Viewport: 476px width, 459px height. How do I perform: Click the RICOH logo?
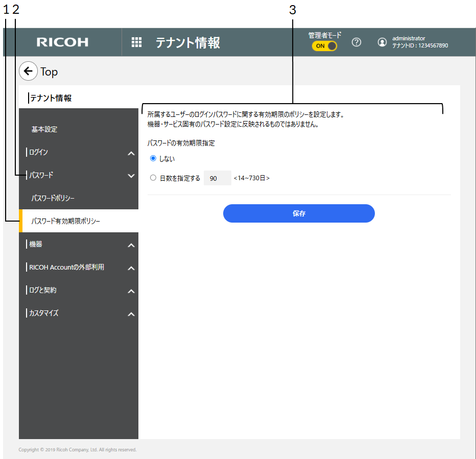62,42
